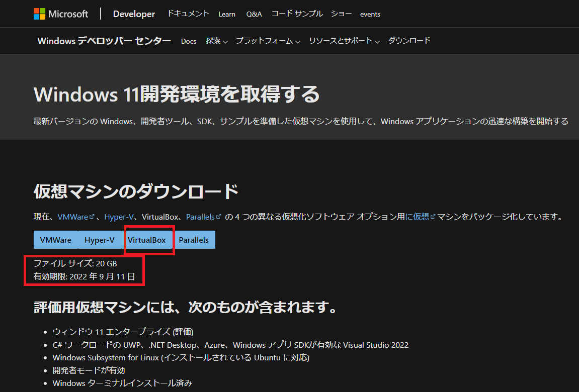Expand the プラットフォーム dropdown
Image resolution: width=579 pixels, height=392 pixels.
point(268,41)
